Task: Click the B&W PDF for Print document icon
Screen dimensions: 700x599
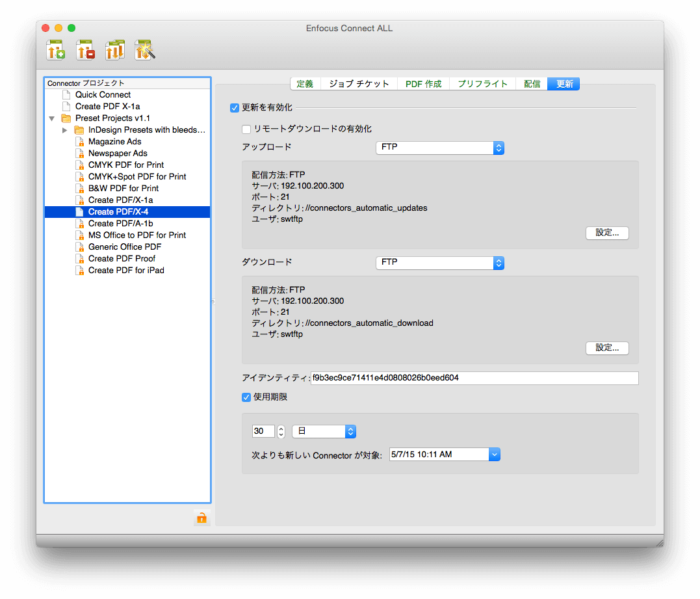Action: pos(80,189)
